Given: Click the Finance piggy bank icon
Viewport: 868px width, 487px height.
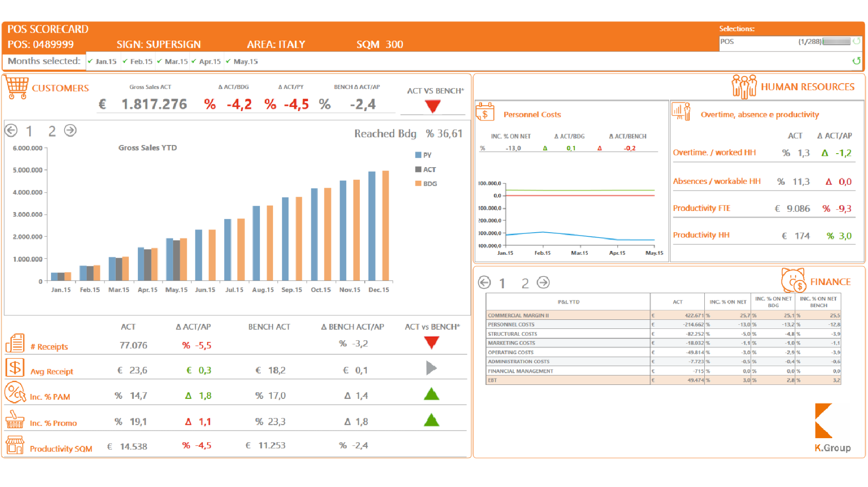Looking at the screenshot, I should coord(793,281).
